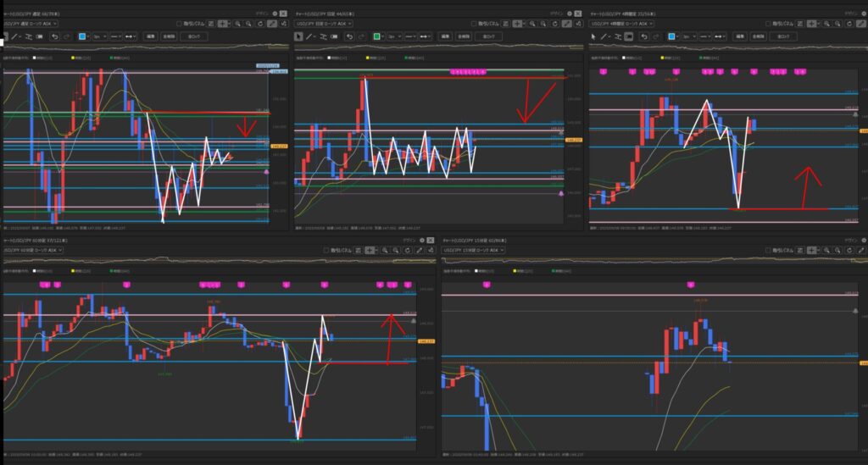
Task: Select the rectangle drawing tool in weekly chart
Action: coord(39,36)
